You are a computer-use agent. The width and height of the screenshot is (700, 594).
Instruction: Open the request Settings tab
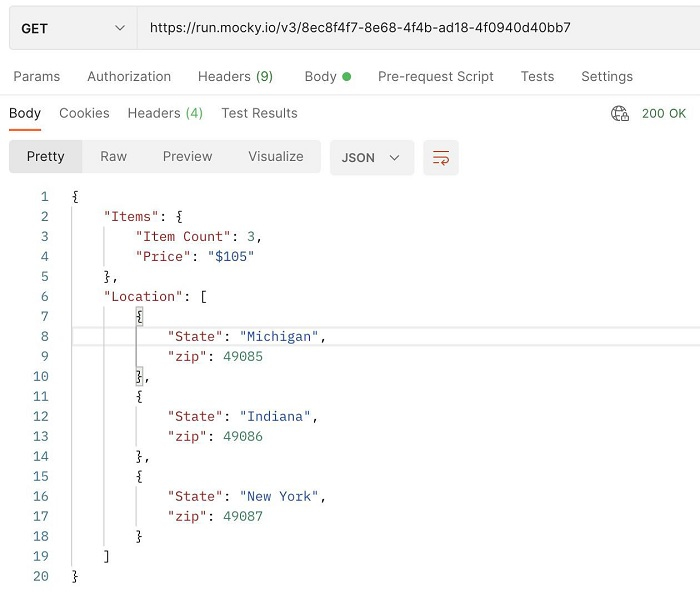(x=607, y=77)
